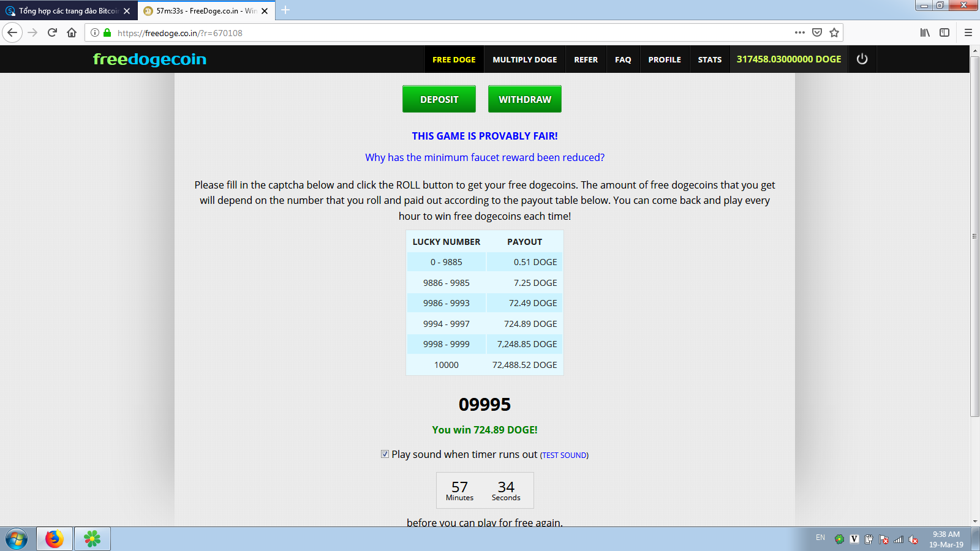
Task: Open Action Center flag icon
Action: click(884, 539)
